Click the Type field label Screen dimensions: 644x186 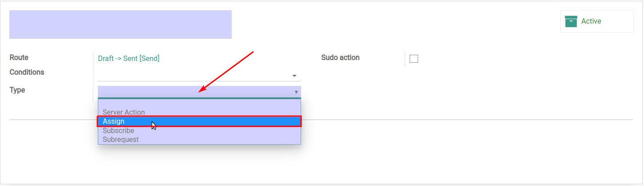17,90
